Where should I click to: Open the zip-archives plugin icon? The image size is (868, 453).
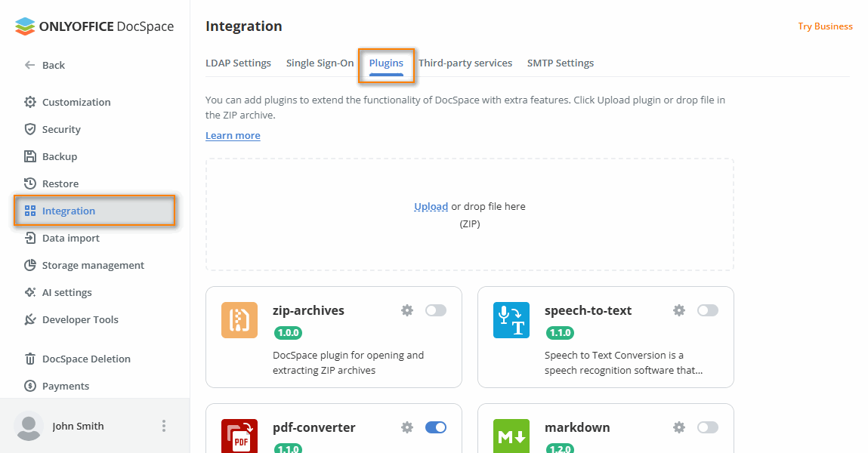[x=239, y=319]
